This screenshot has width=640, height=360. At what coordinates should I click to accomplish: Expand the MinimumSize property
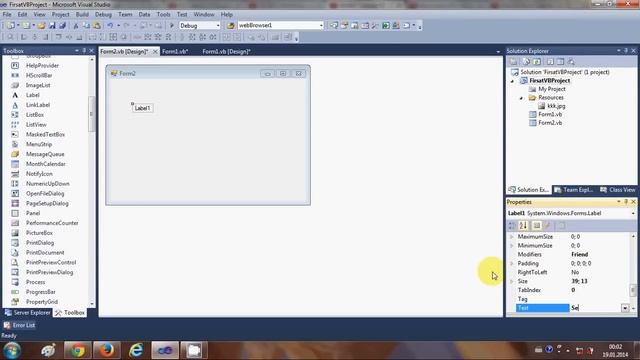(512, 246)
